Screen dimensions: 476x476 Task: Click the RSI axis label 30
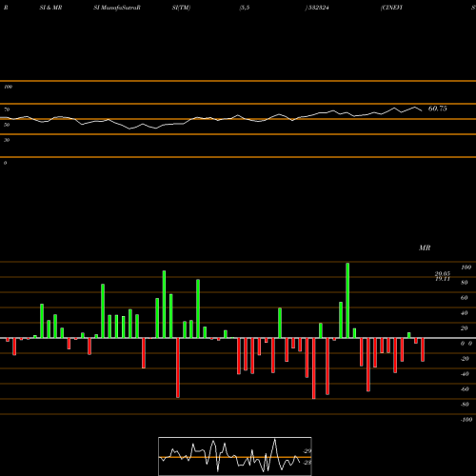[7, 140]
